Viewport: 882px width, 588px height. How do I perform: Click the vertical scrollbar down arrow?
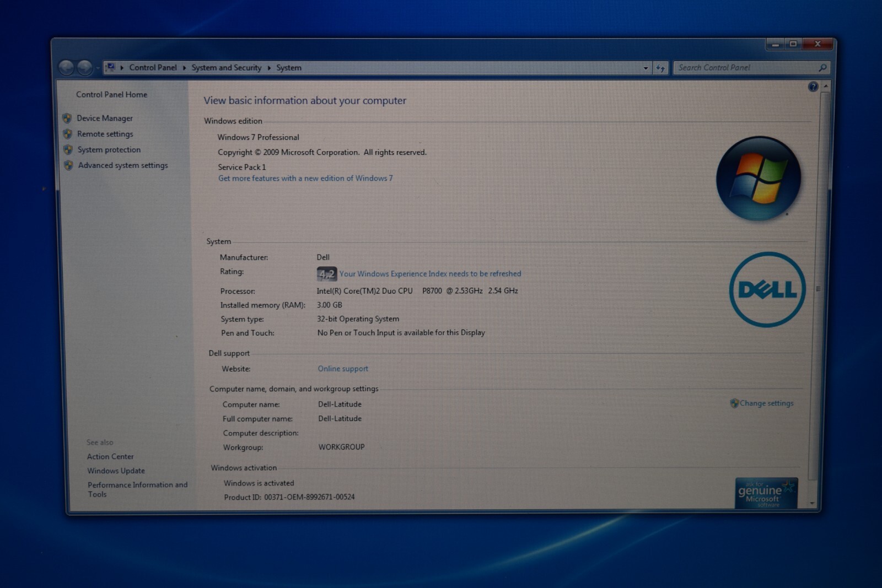(812, 503)
